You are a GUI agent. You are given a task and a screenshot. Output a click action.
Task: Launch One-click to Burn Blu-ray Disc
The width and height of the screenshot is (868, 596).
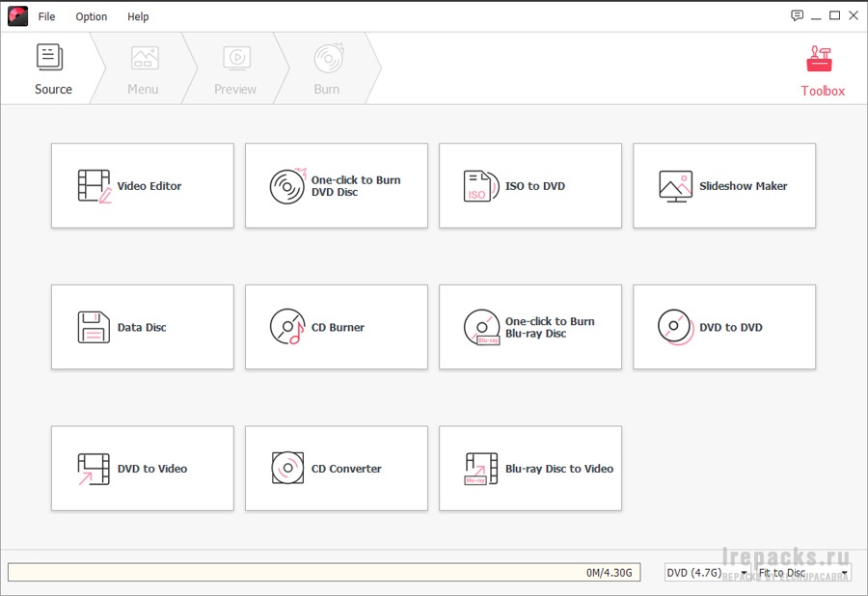tap(529, 327)
